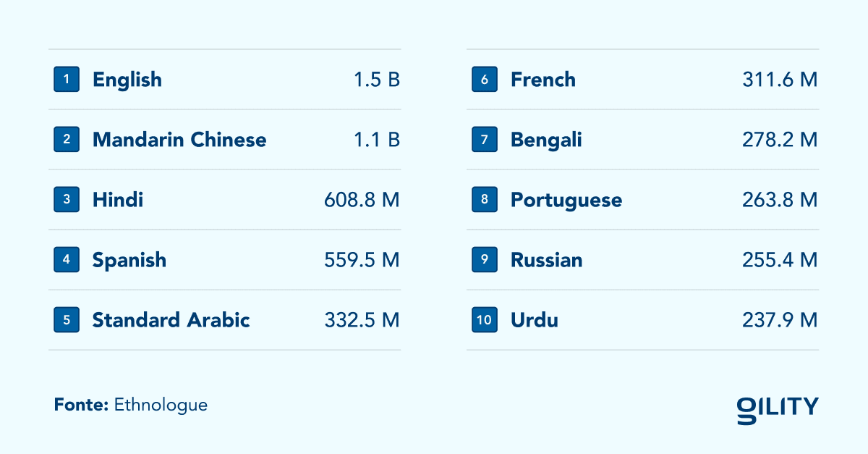Viewport: 868px width, 454px height.
Task: Select the 255.4 M Russian value
Action: 780,260
